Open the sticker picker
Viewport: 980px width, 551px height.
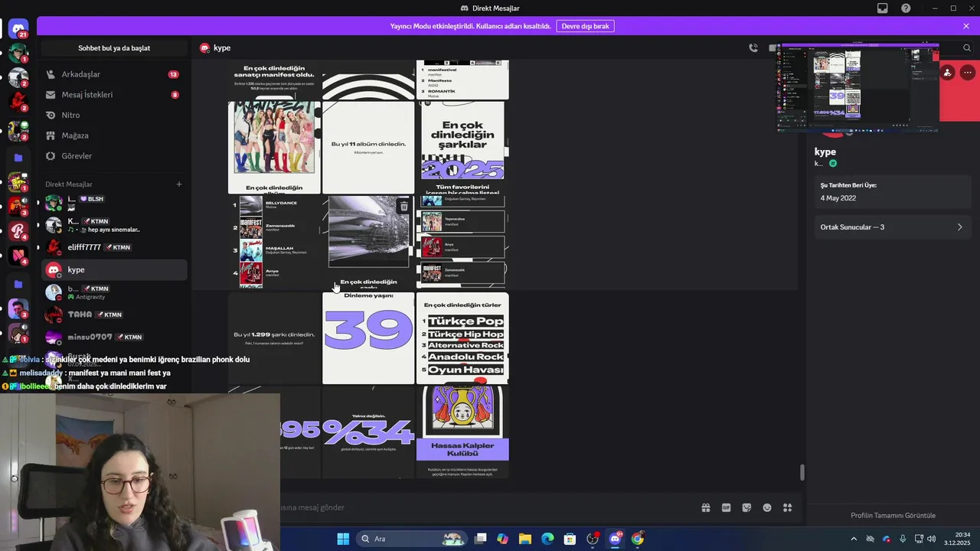[x=746, y=507]
